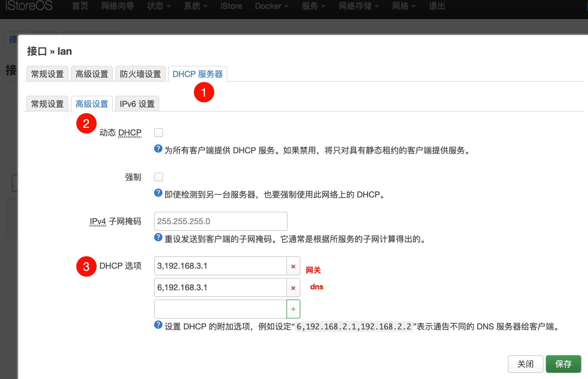Open the IPv6 设置 sub-tab
588x379 pixels.
[x=137, y=104]
